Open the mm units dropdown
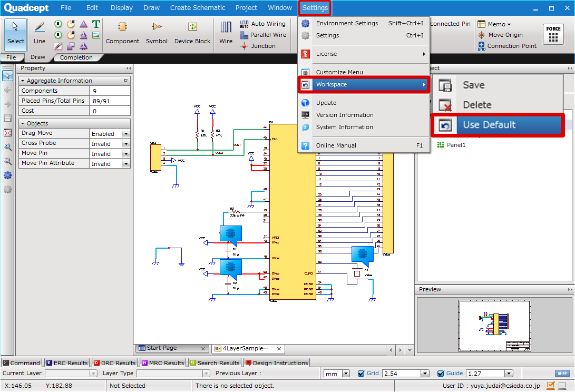575x392 pixels. [x=346, y=374]
